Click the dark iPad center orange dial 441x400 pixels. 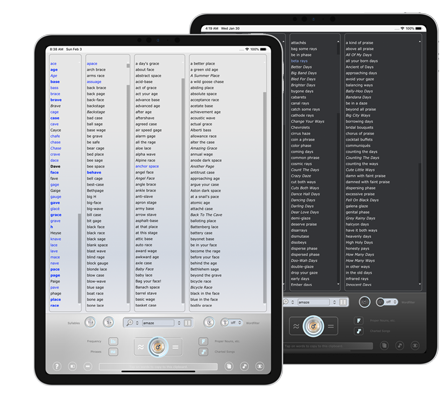(x=313, y=326)
